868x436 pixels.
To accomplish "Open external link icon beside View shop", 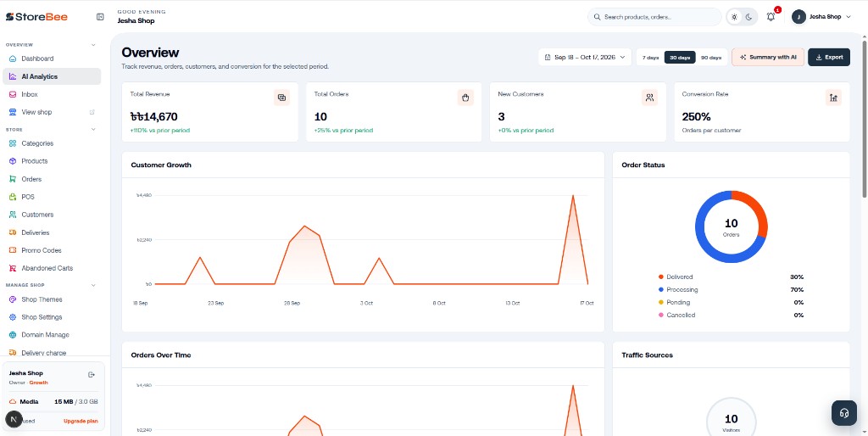I will [92, 112].
